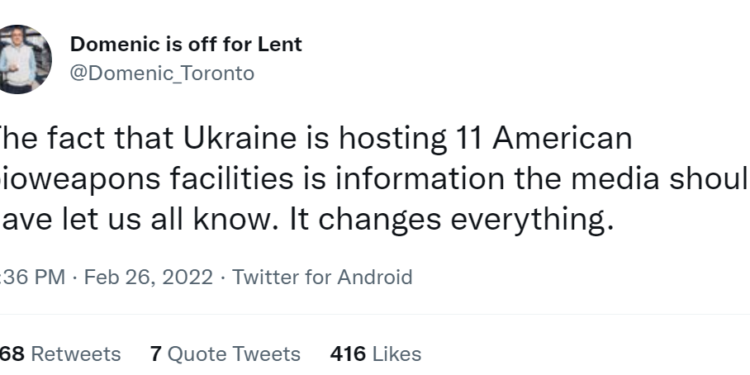Open Domenic's profile picture
The width and height of the screenshot is (750, 375).
[x=23, y=59]
